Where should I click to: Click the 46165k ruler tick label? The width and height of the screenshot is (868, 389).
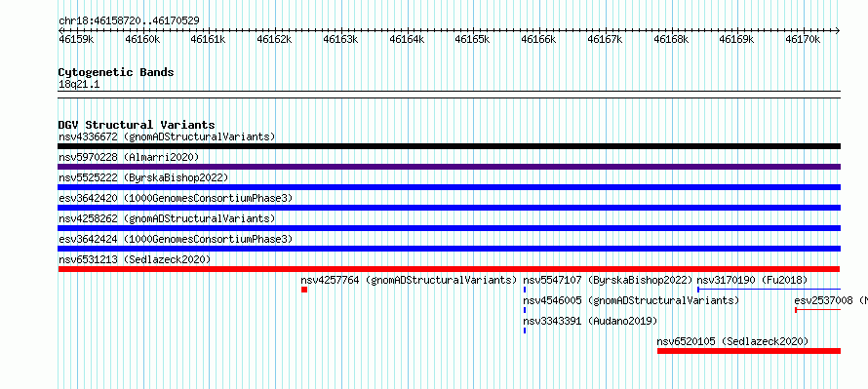click(x=472, y=39)
